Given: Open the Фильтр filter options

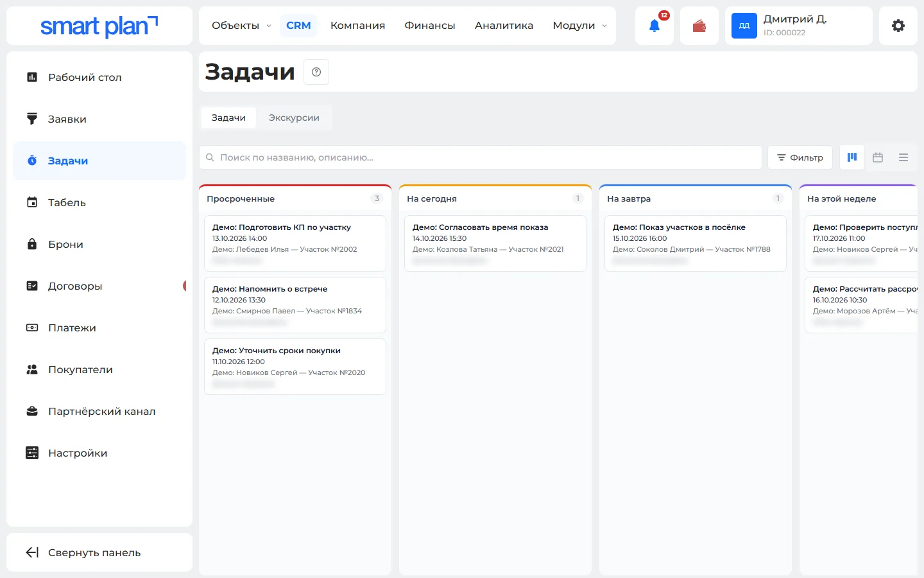Looking at the screenshot, I should click(800, 157).
